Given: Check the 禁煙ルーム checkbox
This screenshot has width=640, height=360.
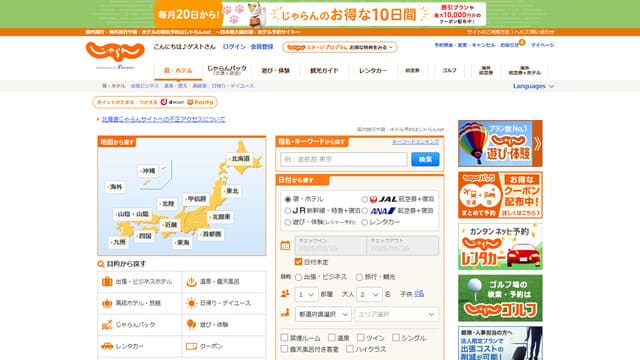Looking at the screenshot, I should click(284, 338).
